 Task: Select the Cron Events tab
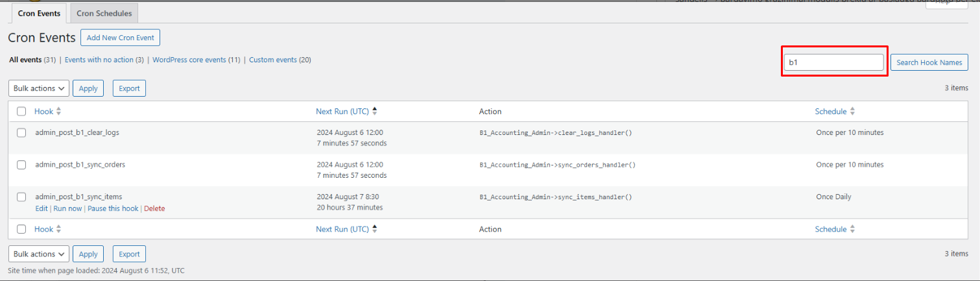39,13
